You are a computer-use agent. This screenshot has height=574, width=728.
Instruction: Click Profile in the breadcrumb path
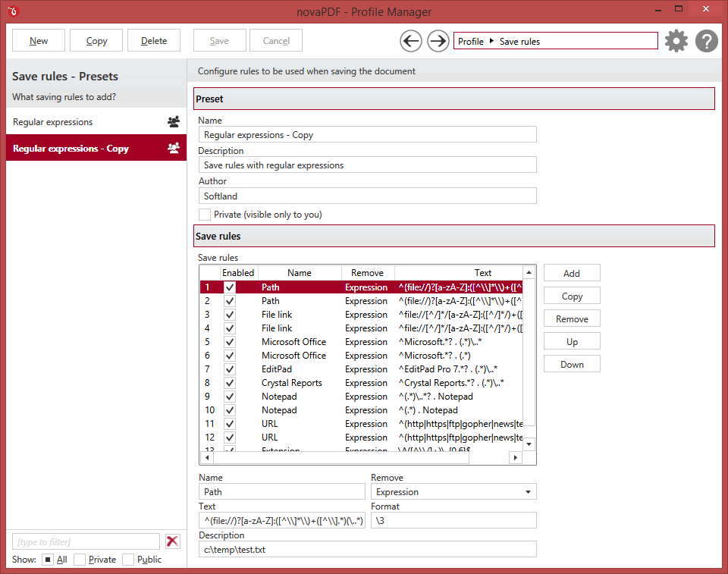[471, 42]
